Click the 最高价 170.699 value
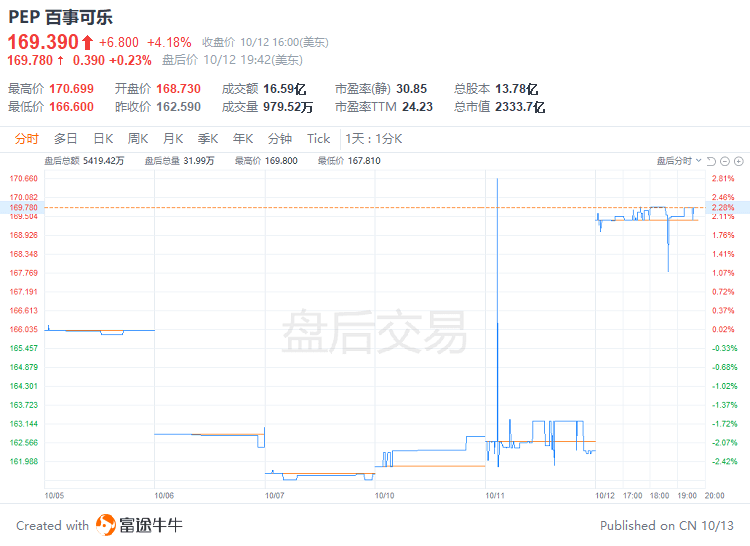 [x=71, y=89]
